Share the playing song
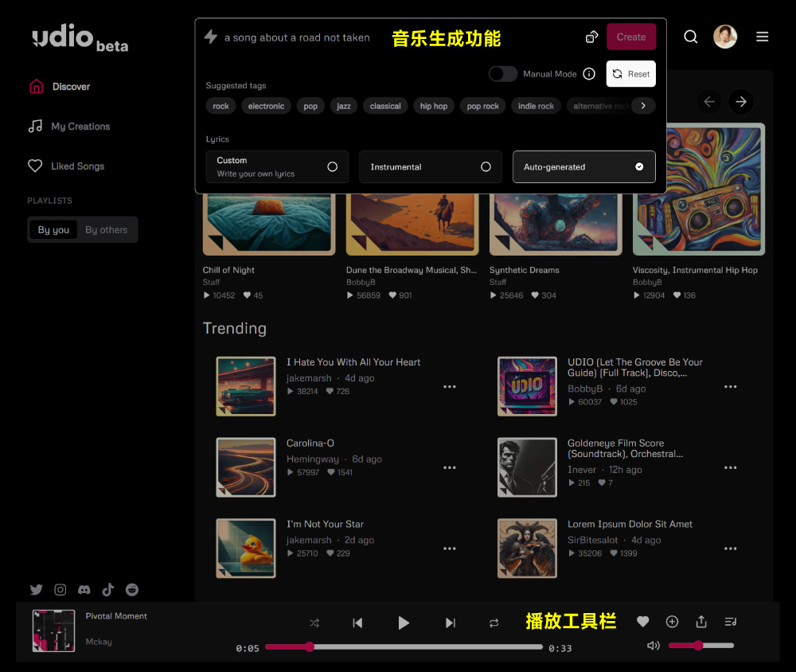Image resolution: width=796 pixels, height=672 pixels. (701, 621)
